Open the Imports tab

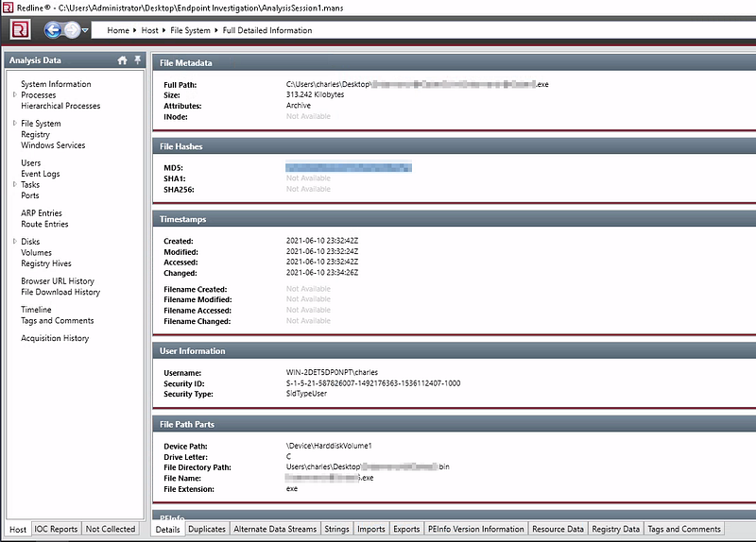[371, 529]
